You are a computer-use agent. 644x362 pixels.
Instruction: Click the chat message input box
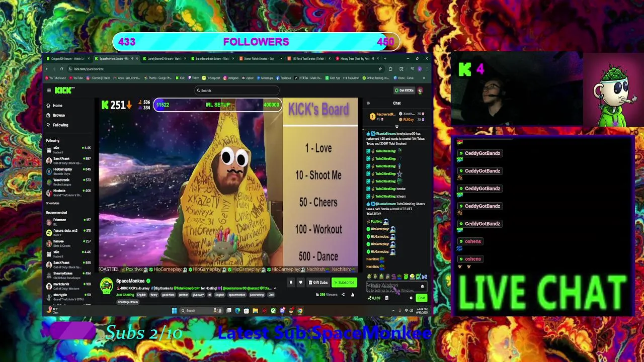pos(396,287)
